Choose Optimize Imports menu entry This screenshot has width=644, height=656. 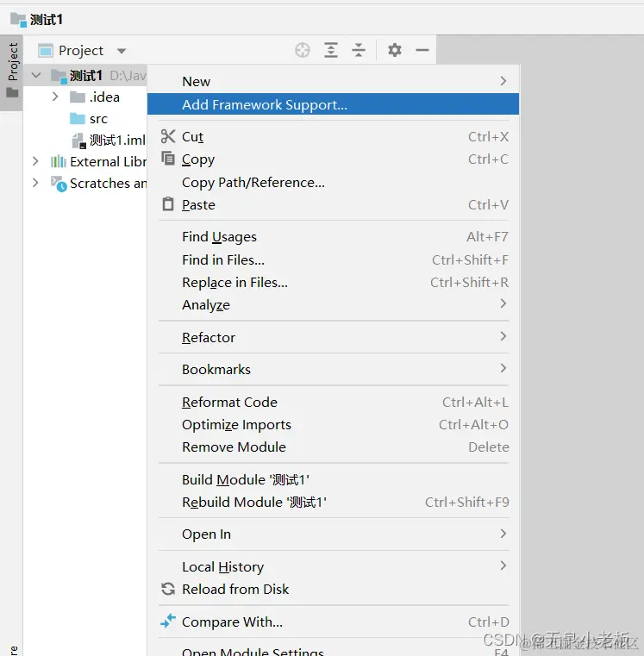[333, 425]
